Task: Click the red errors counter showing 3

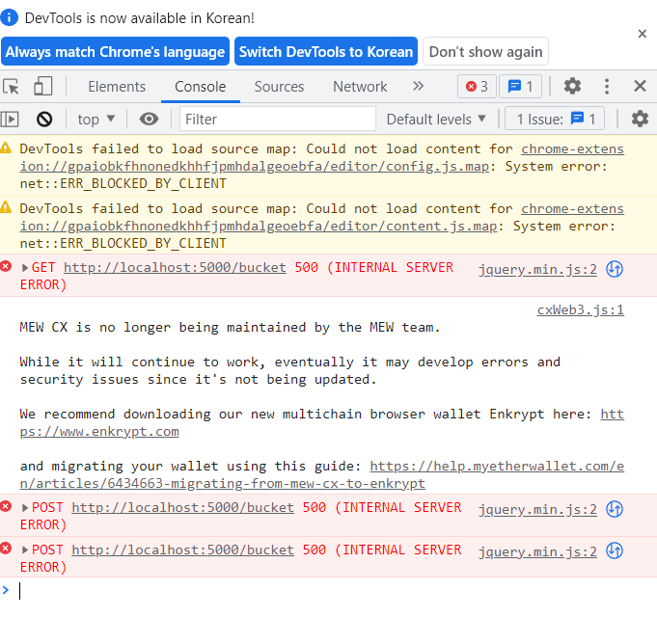Action: click(x=477, y=87)
